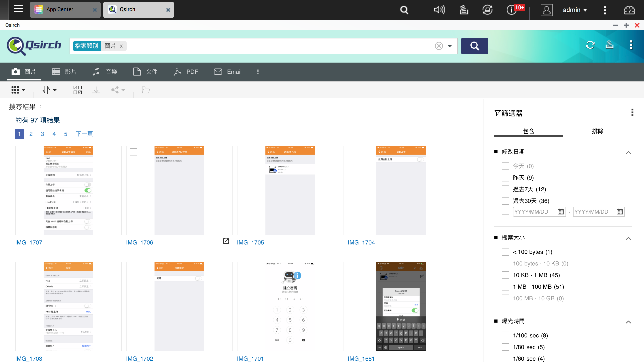Open the view mode grid dropdown
The width and height of the screenshot is (644, 362).
coord(18,90)
